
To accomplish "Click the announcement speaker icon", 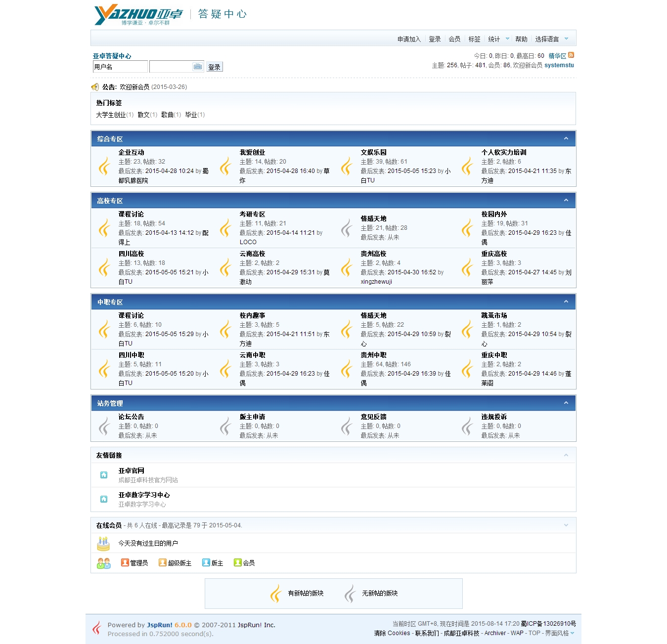I will pos(95,87).
